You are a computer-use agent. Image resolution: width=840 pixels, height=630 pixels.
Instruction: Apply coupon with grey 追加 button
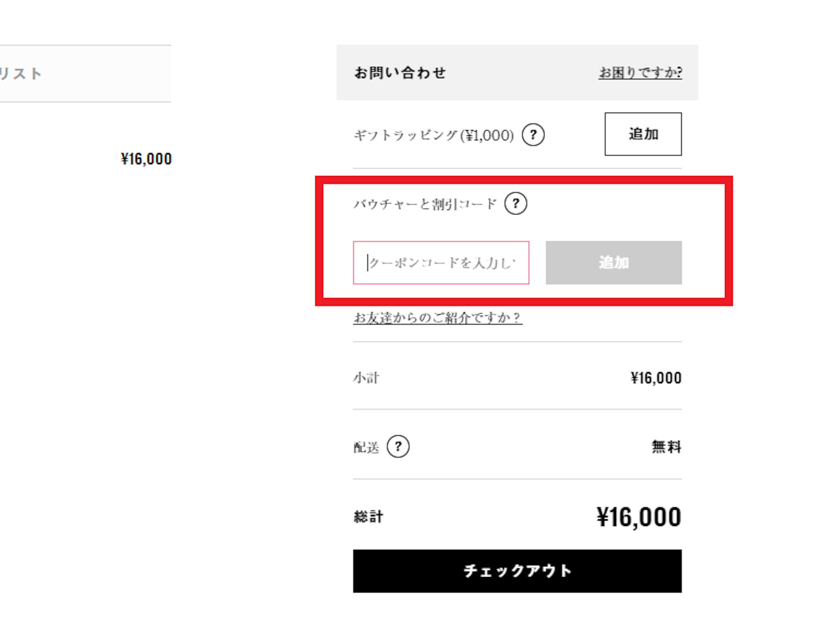(614, 263)
